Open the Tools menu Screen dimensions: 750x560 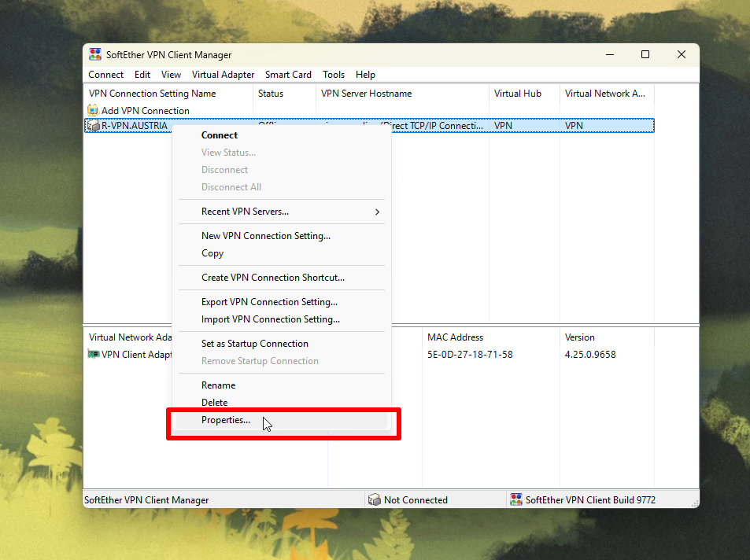click(334, 75)
